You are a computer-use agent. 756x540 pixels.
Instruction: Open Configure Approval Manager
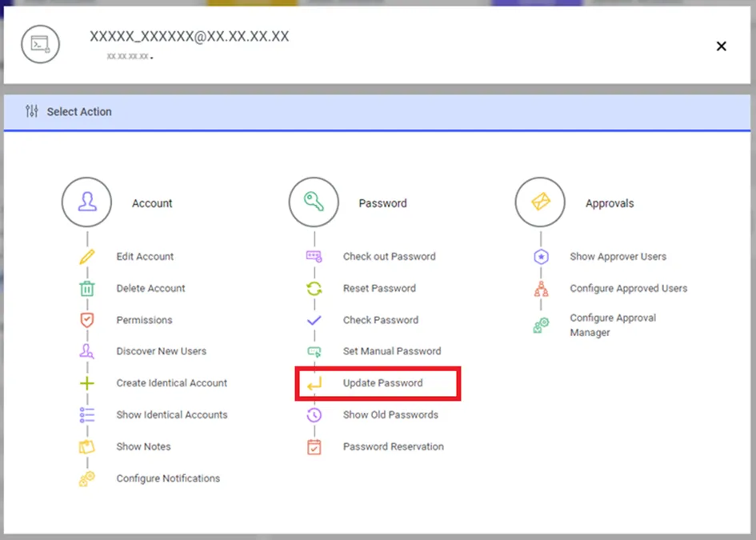(x=613, y=325)
